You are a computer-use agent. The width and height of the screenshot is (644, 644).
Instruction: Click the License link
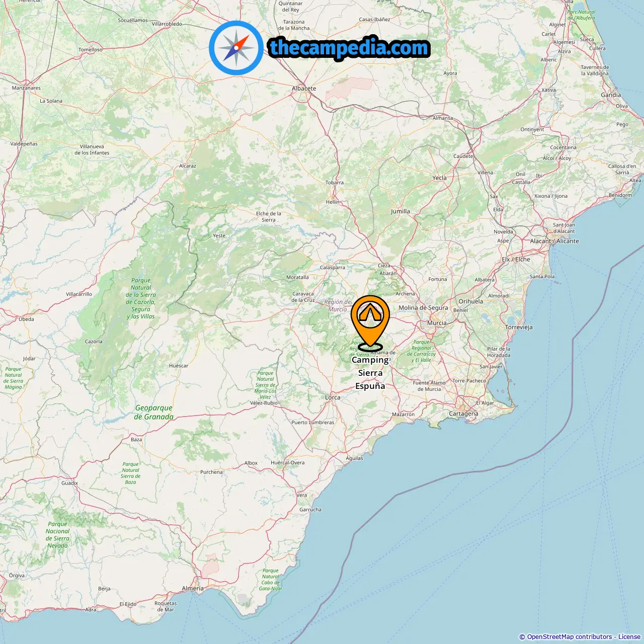[x=629, y=637]
